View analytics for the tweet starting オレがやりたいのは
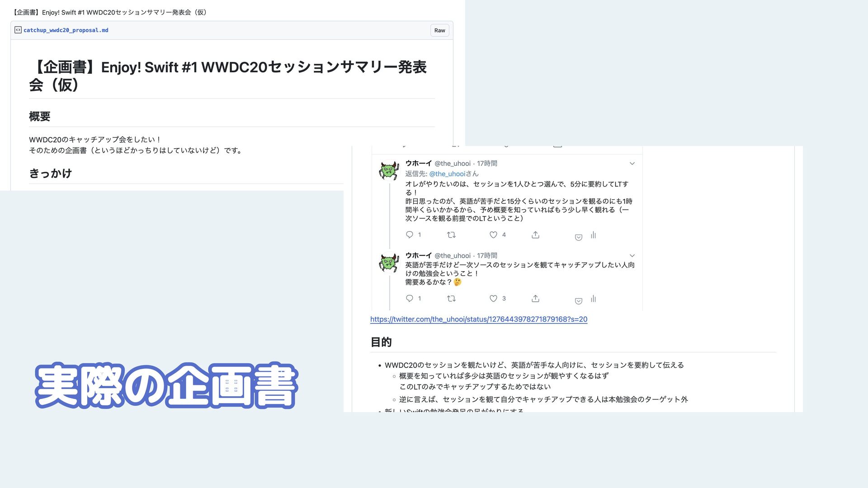This screenshot has width=868, height=488. click(593, 235)
